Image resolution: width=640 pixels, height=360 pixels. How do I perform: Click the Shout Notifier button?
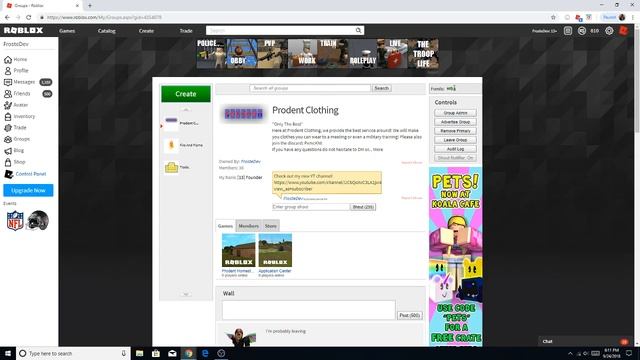pos(455,158)
